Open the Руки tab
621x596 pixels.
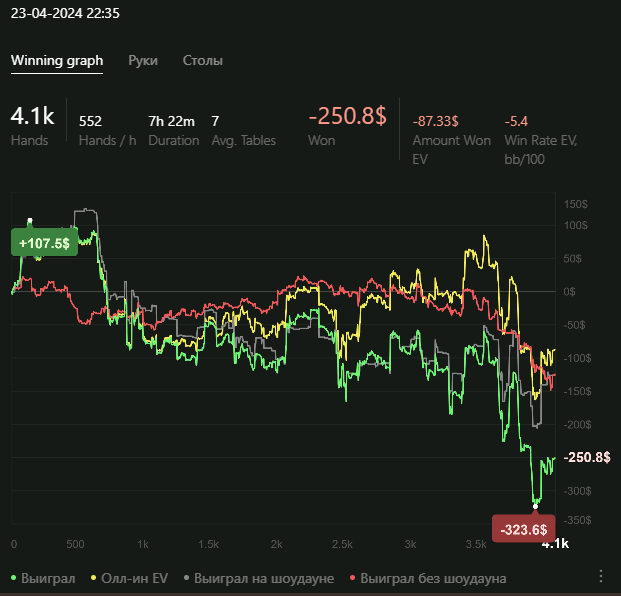[x=143, y=61]
